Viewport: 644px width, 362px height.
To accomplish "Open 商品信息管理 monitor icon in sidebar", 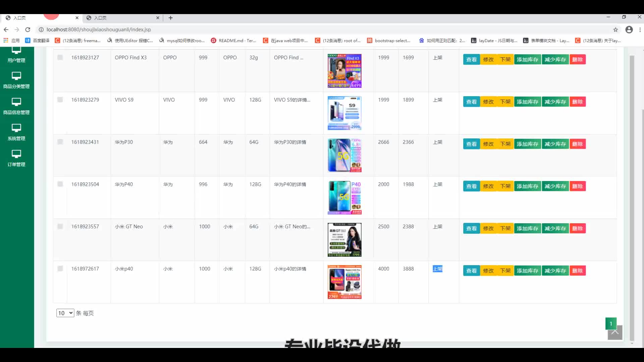I will pyautogui.click(x=16, y=102).
